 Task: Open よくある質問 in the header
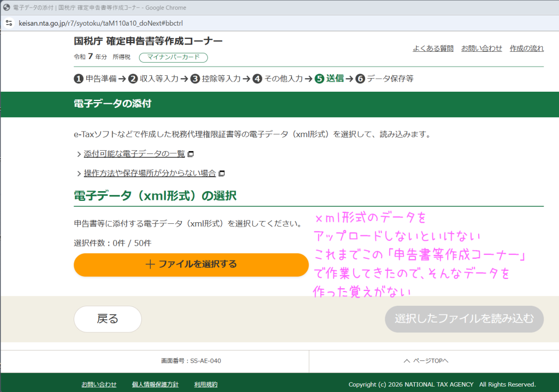[433, 49]
